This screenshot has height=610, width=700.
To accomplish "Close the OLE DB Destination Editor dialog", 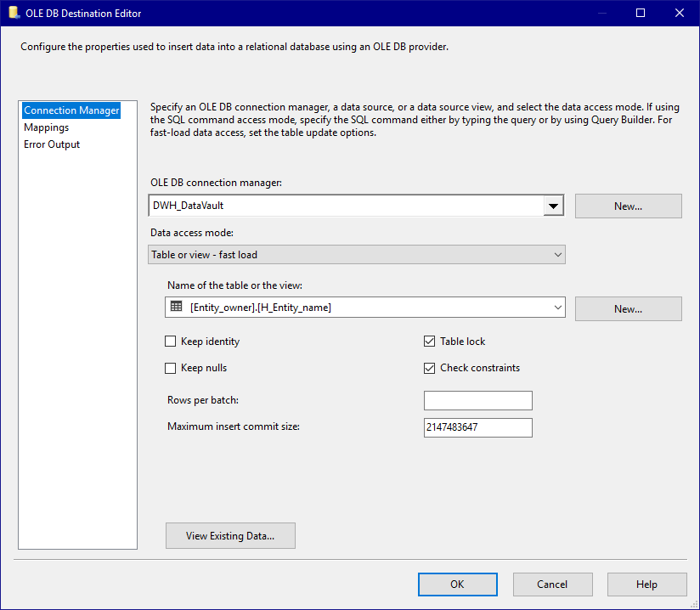I will pyautogui.click(x=680, y=13).
